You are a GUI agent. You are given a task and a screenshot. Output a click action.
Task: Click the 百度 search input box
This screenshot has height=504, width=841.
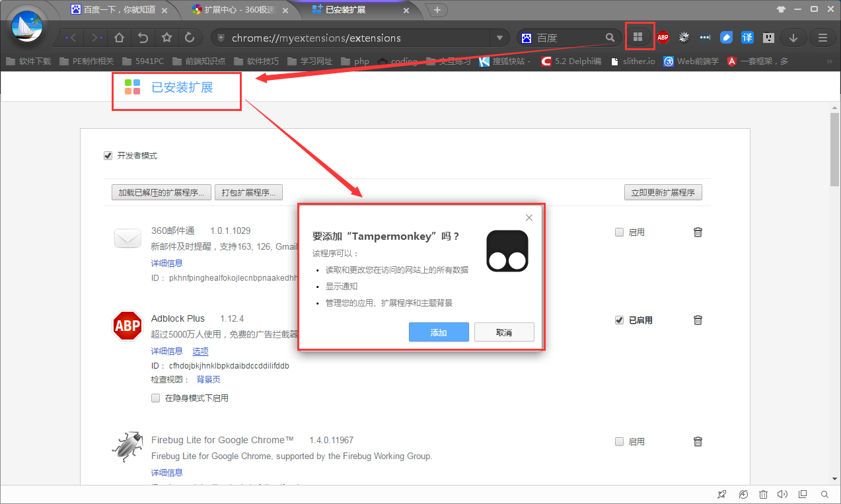coord(569,38)
